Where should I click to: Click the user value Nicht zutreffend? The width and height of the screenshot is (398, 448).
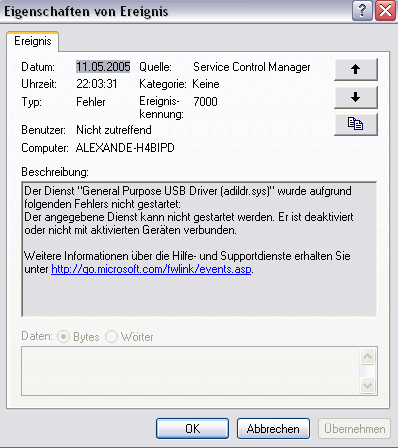pyautogui.click(x=114, y=130)
